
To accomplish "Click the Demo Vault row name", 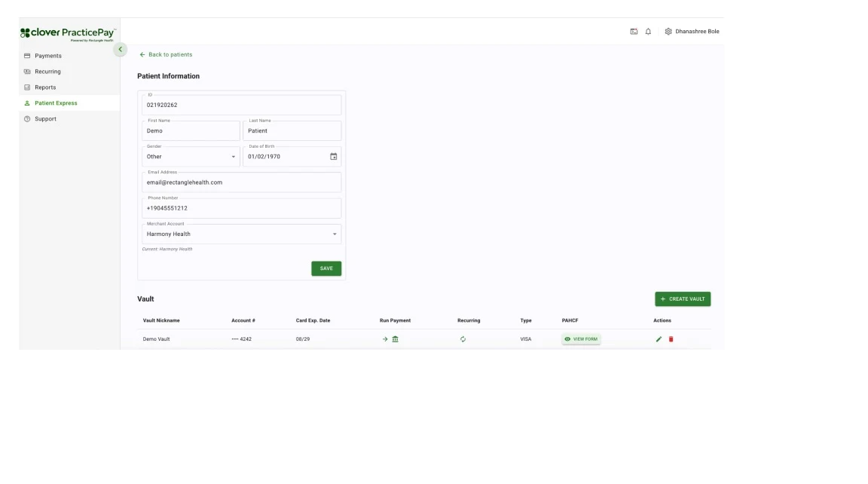I will click(156, 339).
